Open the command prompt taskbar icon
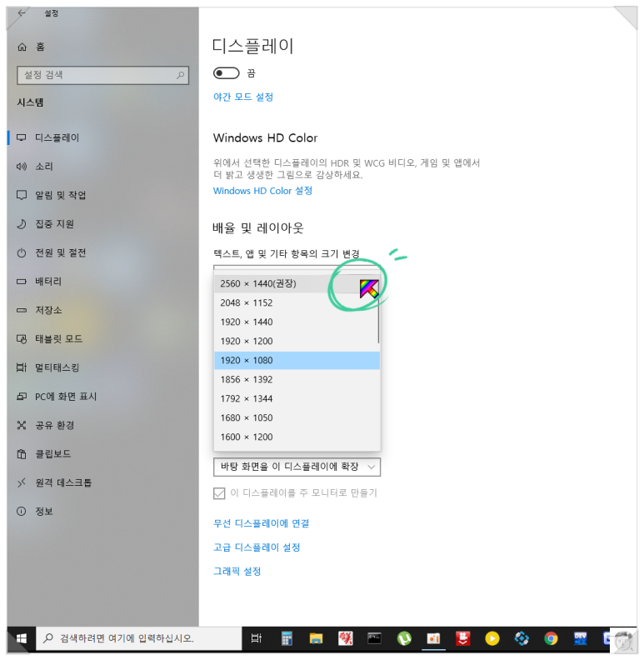The width and height of the screenshot is (644, 660). (374, 638)
